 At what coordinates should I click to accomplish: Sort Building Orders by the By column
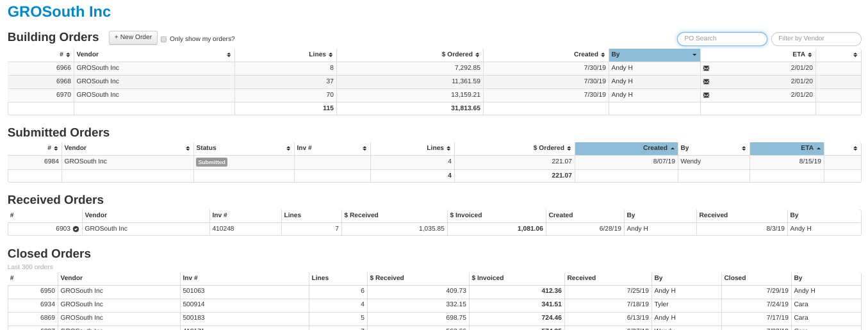[654, 55]
